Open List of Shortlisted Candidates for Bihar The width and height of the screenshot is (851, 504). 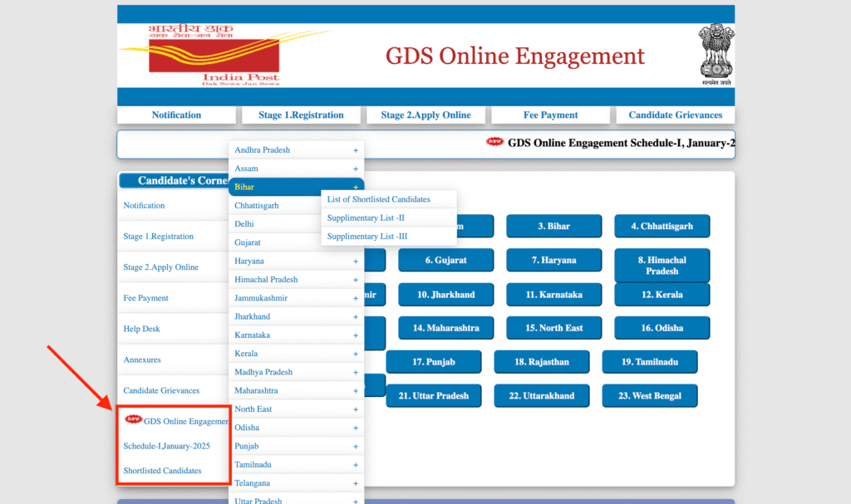click(x=389, y=199)
